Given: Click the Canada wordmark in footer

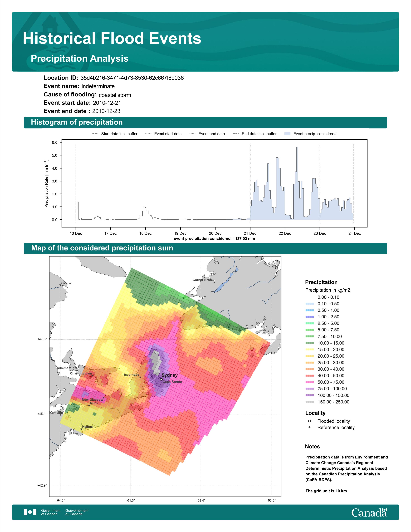Looking at the screenshot, I should [369, 512].
